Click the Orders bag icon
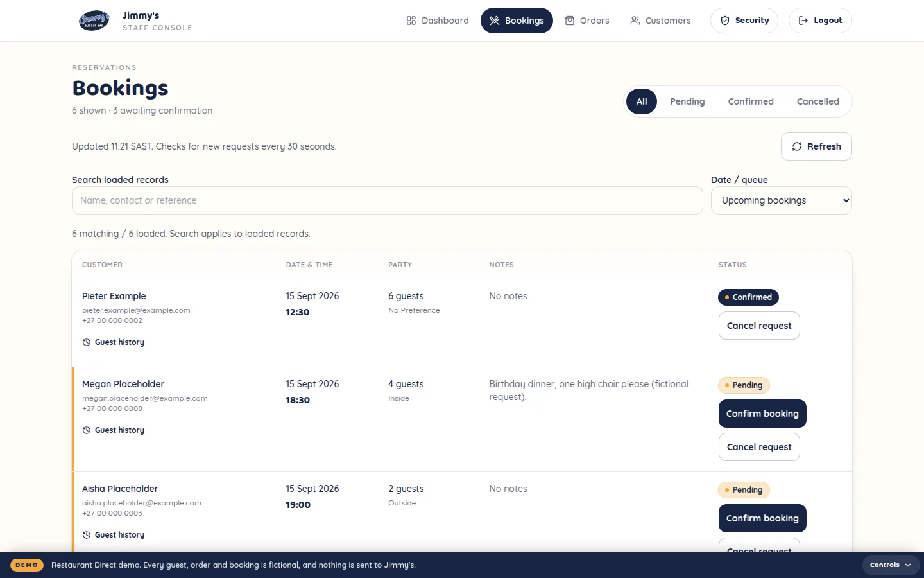This screenshot has width=924, height=578. (x=570, y=21)
